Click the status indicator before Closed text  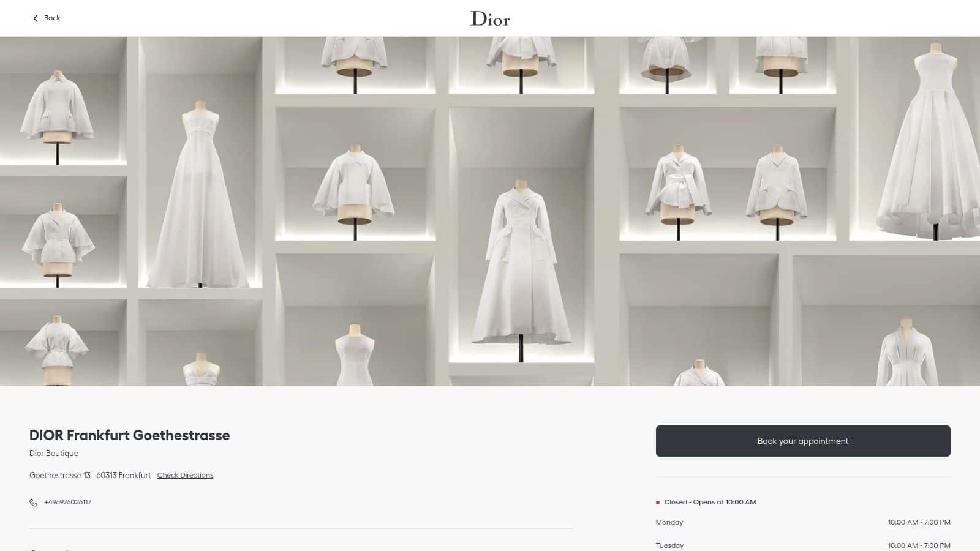tap(658, 501)
